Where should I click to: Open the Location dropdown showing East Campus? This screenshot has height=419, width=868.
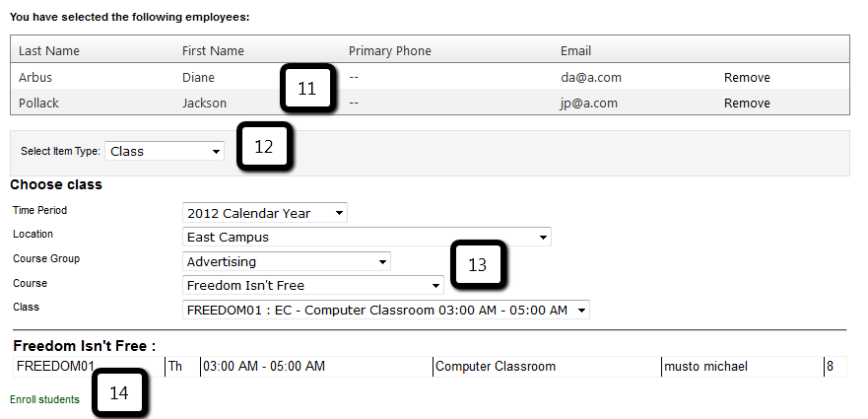click(x=367, y=237)
